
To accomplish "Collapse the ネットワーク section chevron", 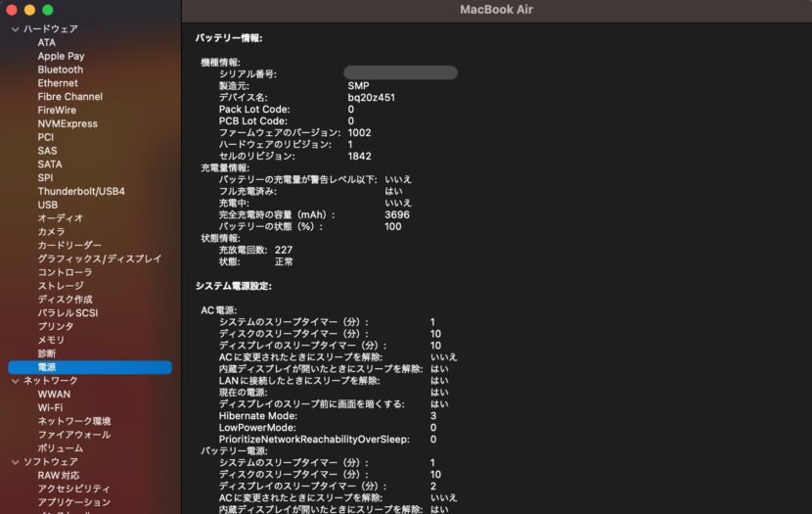I will (15, 381).
